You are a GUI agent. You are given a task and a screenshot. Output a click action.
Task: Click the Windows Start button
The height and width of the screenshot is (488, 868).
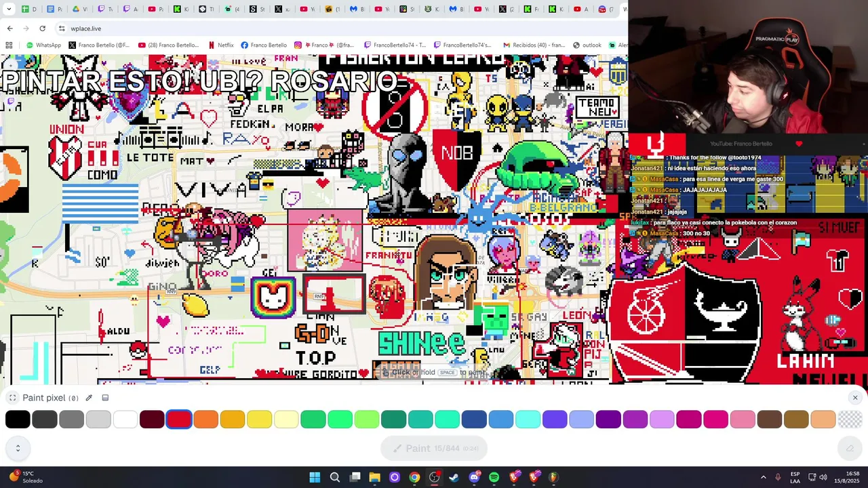315,477
